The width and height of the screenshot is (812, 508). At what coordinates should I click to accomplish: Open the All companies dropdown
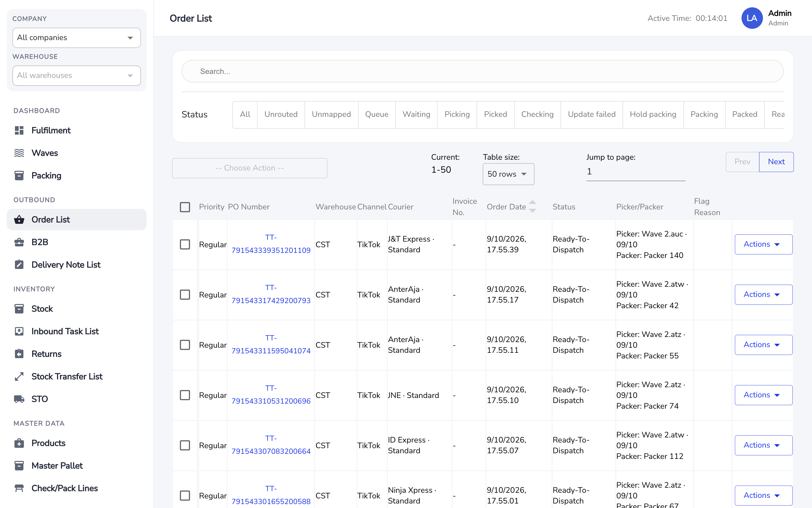point(76,38)
